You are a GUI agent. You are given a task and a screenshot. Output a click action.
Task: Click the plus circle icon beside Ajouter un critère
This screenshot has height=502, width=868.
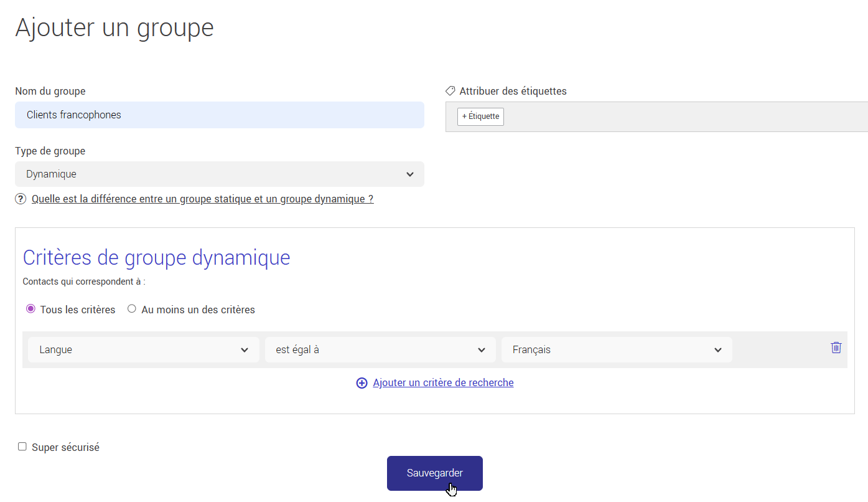coord(362,383)
